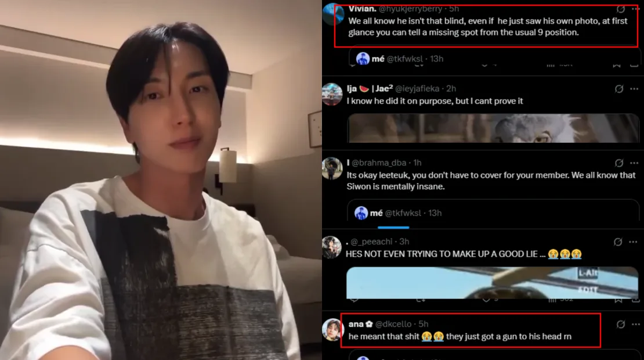Open more options on ana's tweet
644x360 pixels.
[x=635, y=324]
